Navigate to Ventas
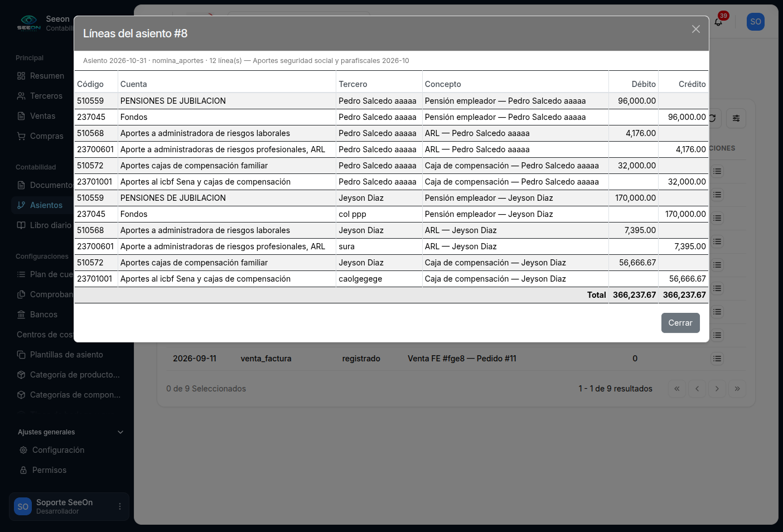 42,116
